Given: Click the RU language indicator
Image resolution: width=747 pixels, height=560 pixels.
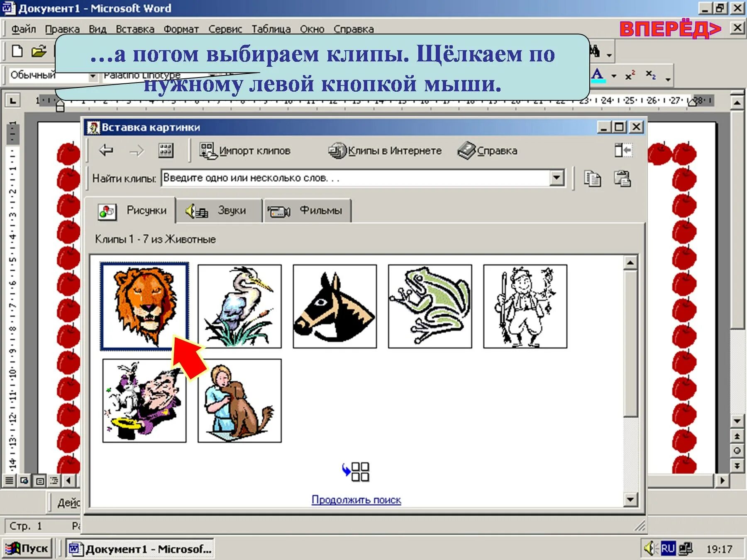Looking at the screenshot, I should 668,548.
